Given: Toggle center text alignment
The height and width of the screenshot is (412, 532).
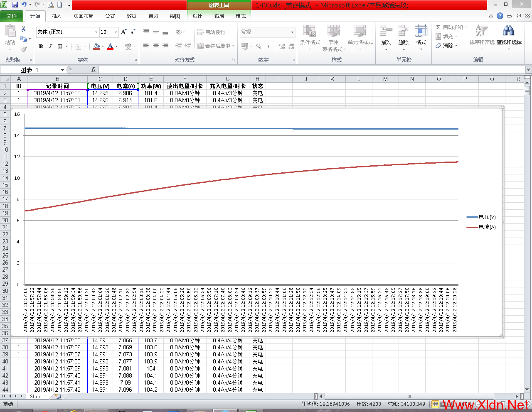Looking at the screenshot, I should 156,46.
